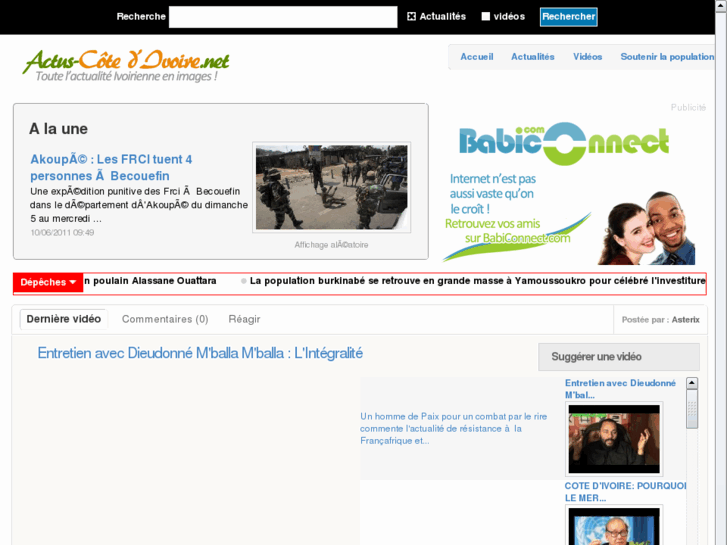This screenshot has height=545, width=727.
Task: Click Affichage aléatoire link
Action: pyautogui.click(x=332, y=245)
